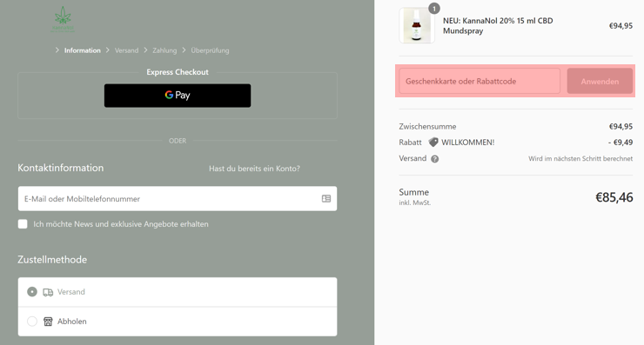Enable news and exclusive offers checkbox
This screenshot has width=644, height=345.
(23, 224)
